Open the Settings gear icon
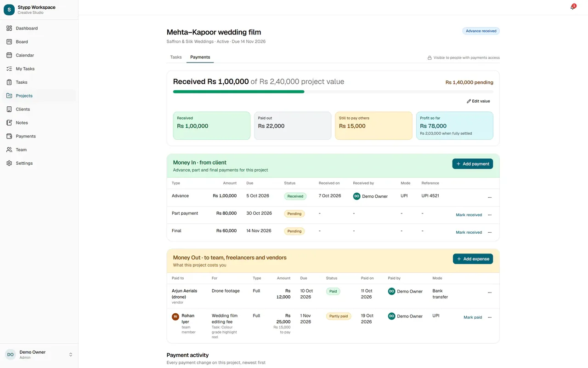This screenshot has height=368, width=588. (9, 163)
